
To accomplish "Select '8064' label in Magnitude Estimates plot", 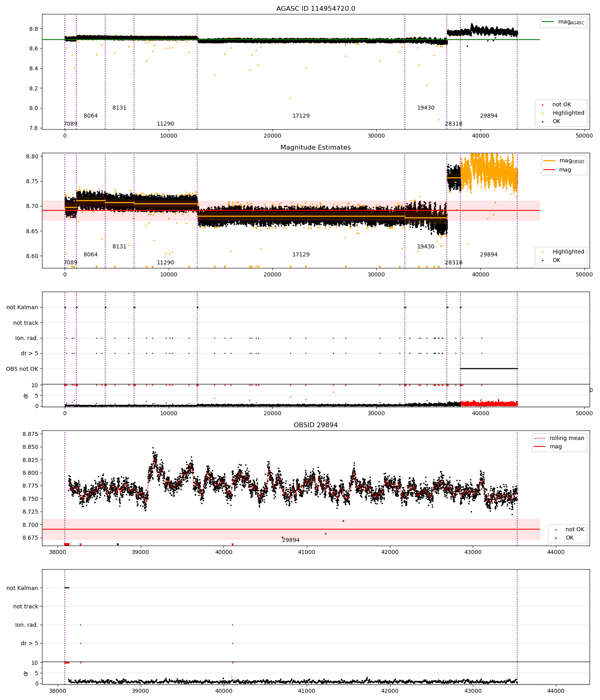I will click(91, 255).
